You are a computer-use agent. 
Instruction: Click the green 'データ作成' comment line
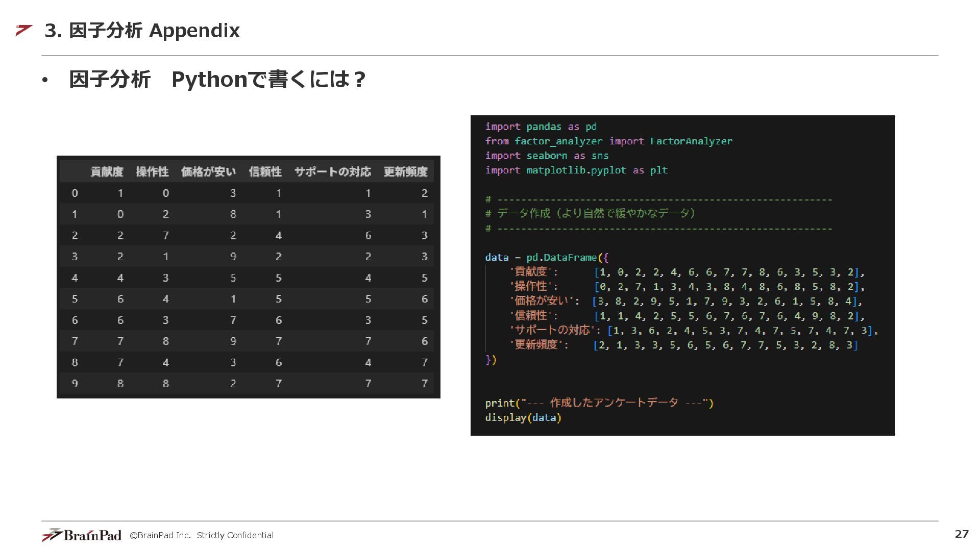(590, 213)
